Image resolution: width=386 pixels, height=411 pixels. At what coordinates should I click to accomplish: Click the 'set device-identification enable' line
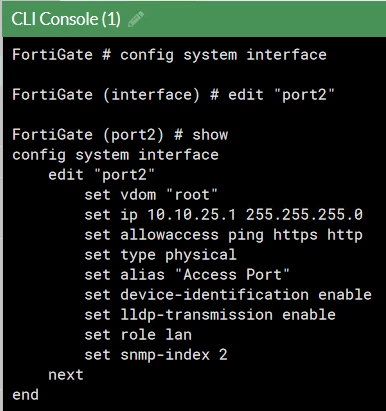[x=228, y=295]
